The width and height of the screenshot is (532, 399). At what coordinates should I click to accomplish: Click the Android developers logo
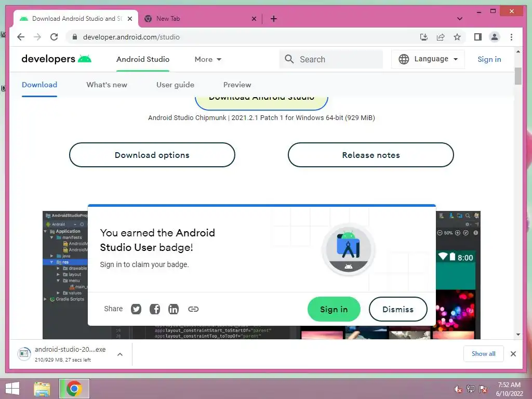tap(56, 59)
